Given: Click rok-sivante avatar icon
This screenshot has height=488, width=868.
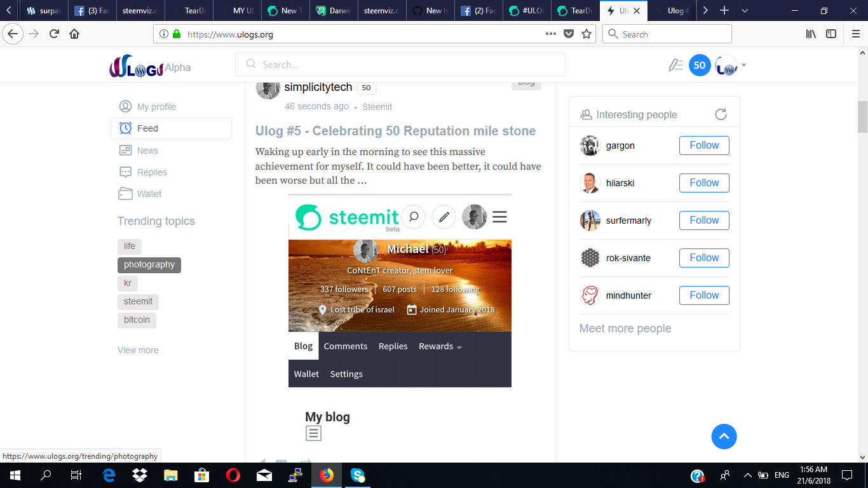Looking at the screenshot, I should tap(590, 258).
